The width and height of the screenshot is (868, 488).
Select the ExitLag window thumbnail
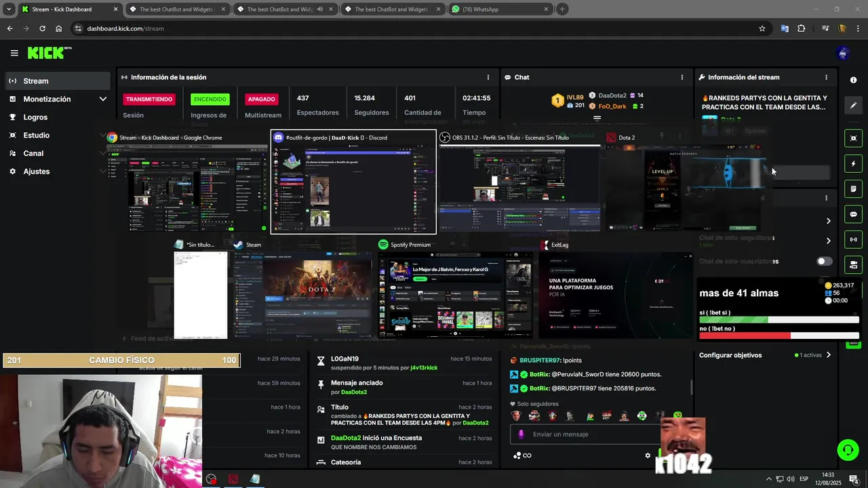click(x=616, y=289)
